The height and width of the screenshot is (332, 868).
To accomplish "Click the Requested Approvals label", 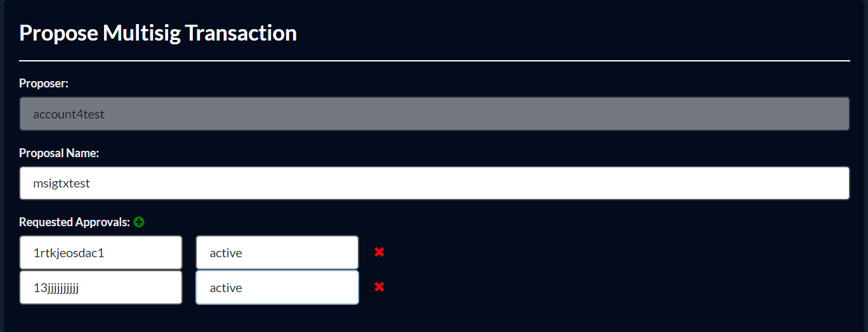I will [x=74, y=222].
